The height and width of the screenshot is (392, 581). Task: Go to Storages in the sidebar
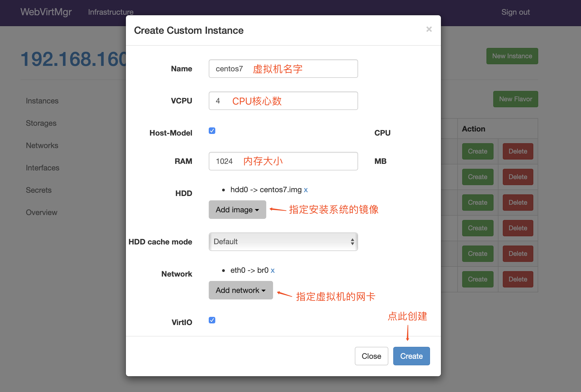coord(41,123)
